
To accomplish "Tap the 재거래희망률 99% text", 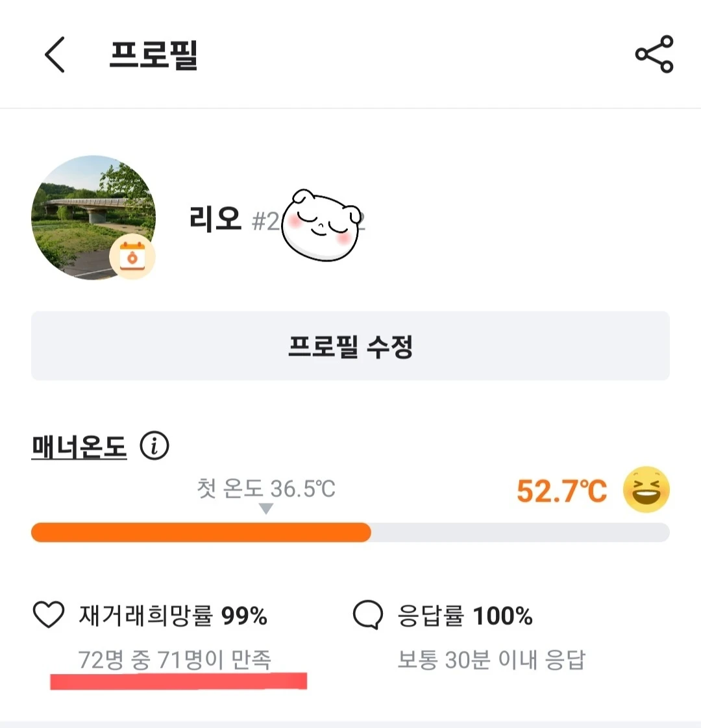I will [173, 616].
